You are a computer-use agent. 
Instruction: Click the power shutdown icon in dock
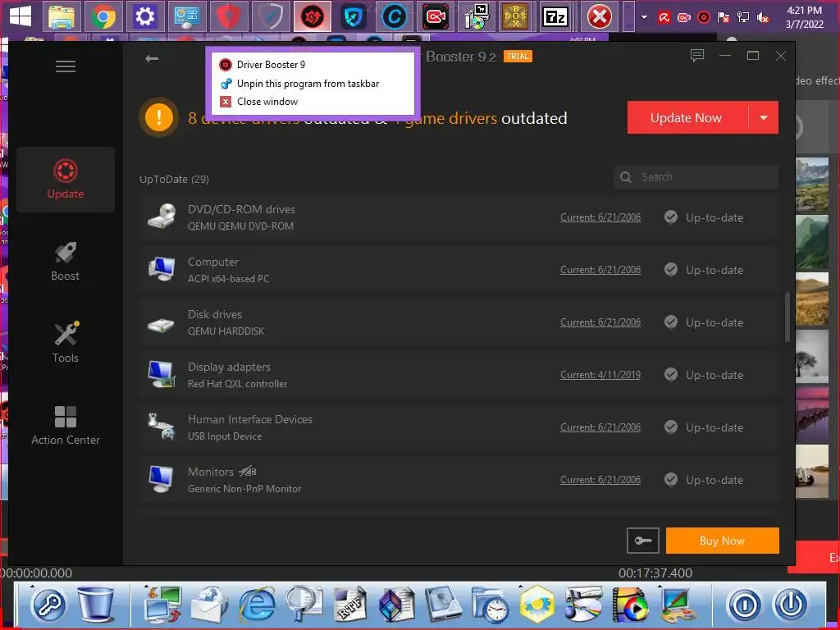tap(791, 605)
